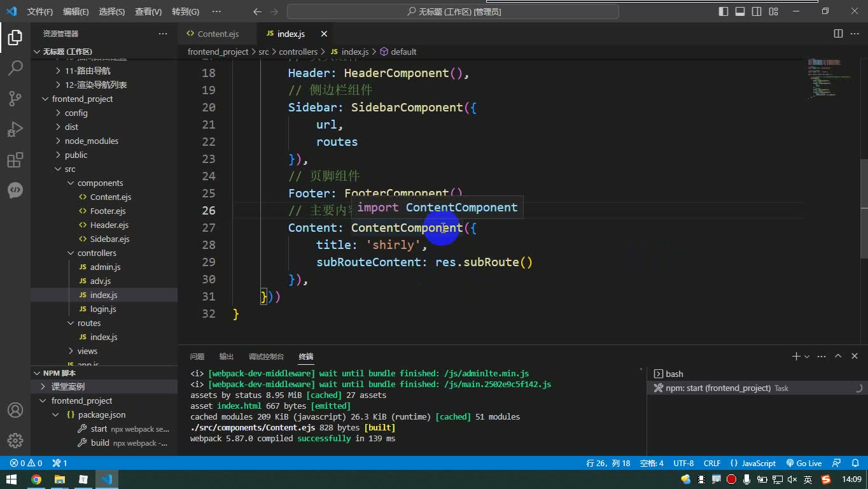This screenshot has width=868, height=489.
Task: Switch to the Content.ejs editor tab
Action: tap(218, 34)
